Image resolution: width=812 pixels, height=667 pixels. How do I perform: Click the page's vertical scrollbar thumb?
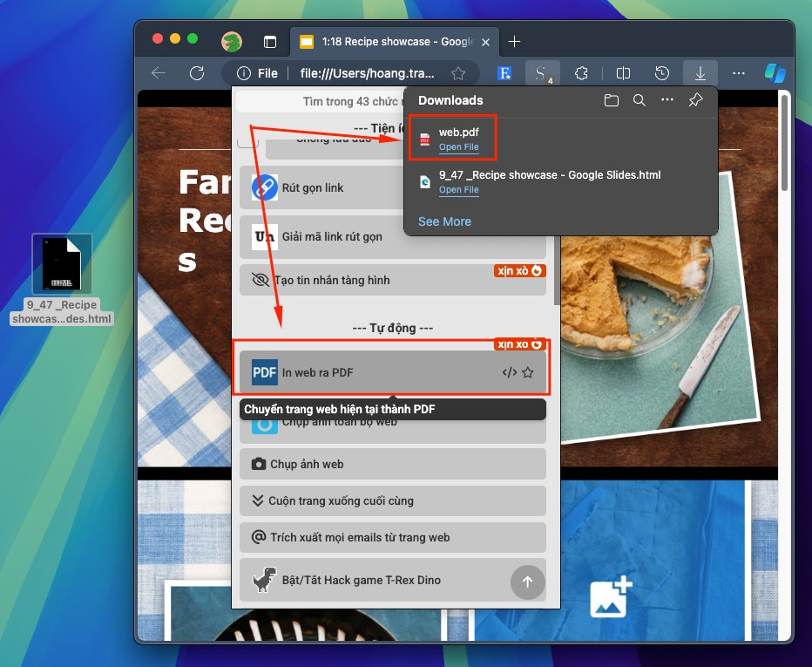[x=784, y=142]
